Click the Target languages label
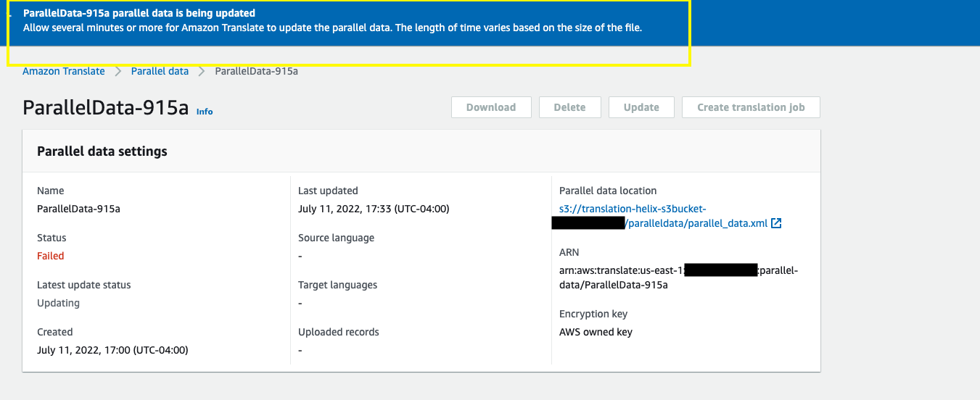The height and width of the screenshot is (400, 980). pos(338,285)
